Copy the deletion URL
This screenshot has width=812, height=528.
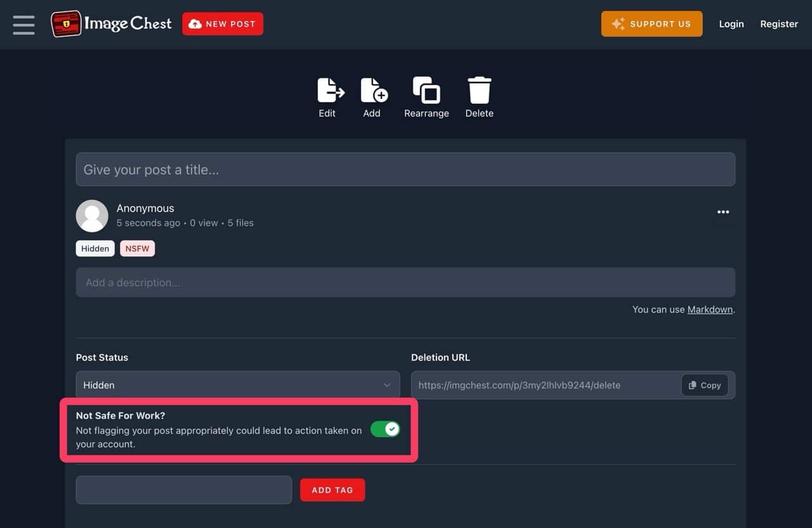click(705, 385)
